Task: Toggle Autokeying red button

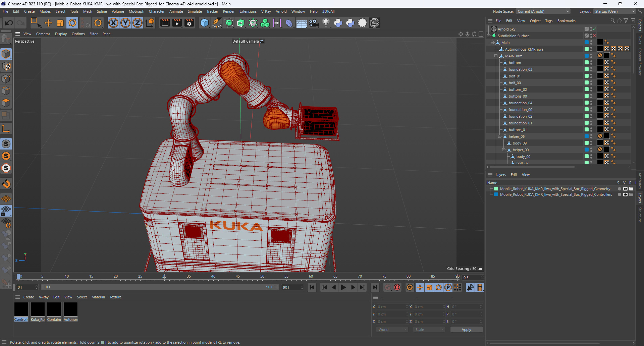Action: click(x=397, y=287)
